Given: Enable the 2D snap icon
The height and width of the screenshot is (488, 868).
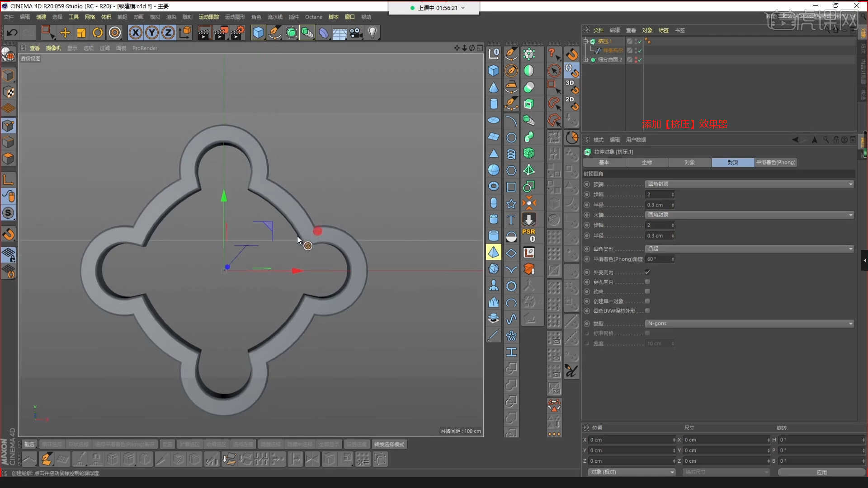Looking at the screenshot, I should 571,103.
